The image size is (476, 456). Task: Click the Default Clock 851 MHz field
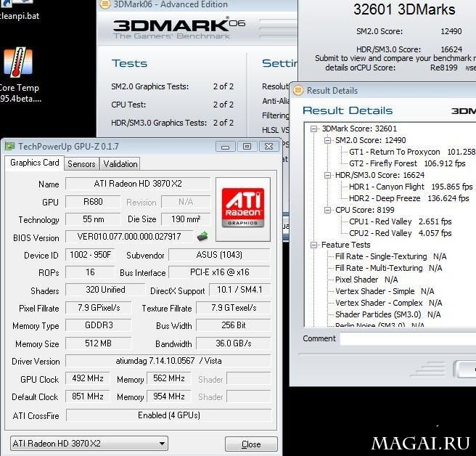pyautogui.click(x=87, y=396)
